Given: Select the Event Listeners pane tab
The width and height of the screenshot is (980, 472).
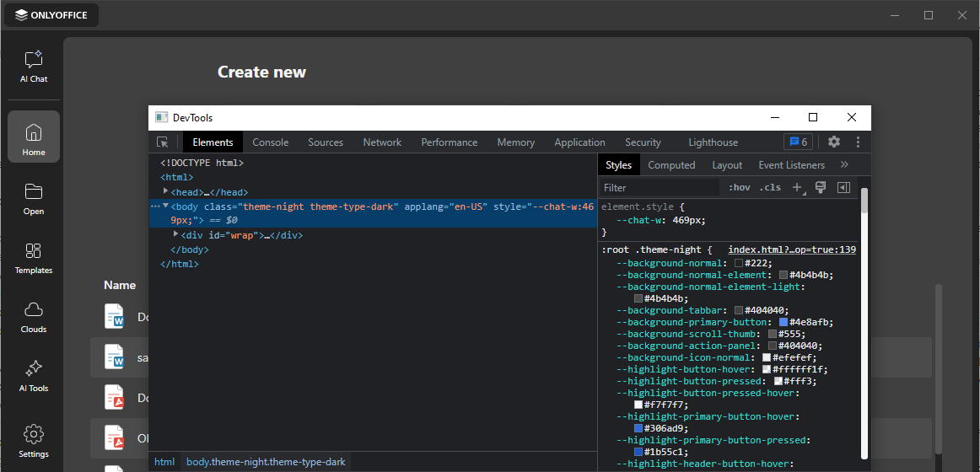Looking at the screenshot, I should [x=791, y=165].
